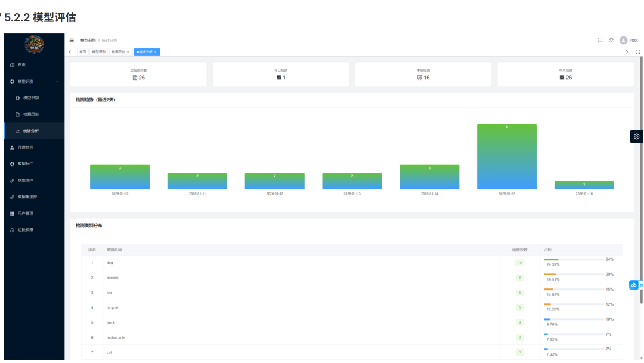Click the lock icon beside 切换权限
The image size is (644, 363).
tap(12, 230)
